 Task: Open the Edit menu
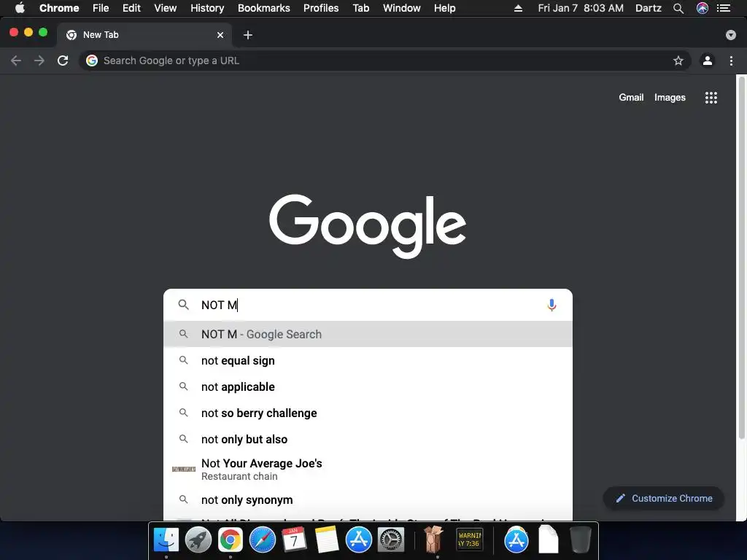click(x=131, y=8)
